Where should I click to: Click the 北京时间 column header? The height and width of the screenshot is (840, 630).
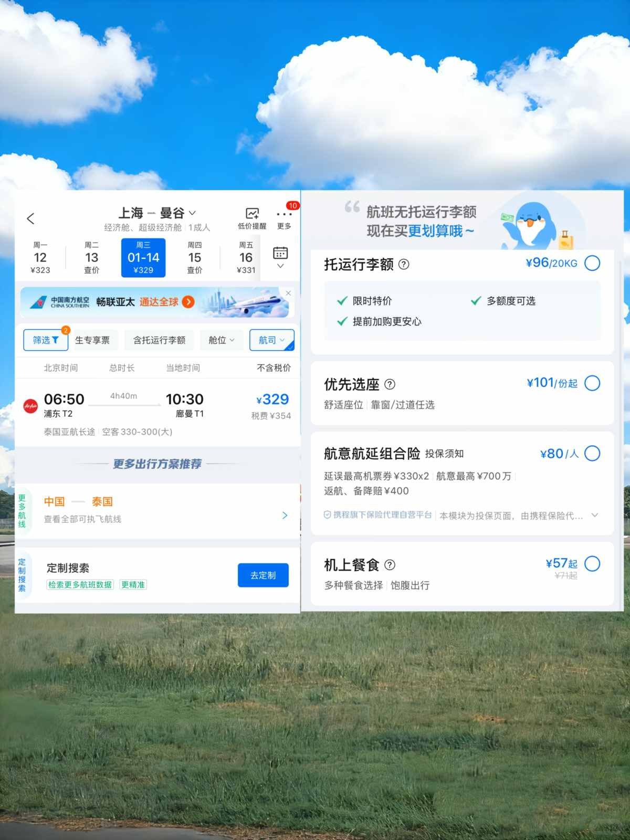(61, 368)
